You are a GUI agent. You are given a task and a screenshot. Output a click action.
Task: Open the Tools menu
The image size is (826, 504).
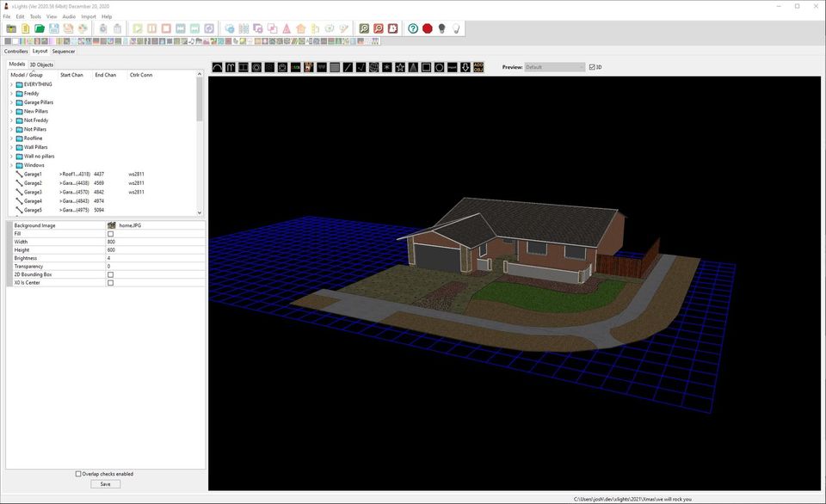(34, 15)
